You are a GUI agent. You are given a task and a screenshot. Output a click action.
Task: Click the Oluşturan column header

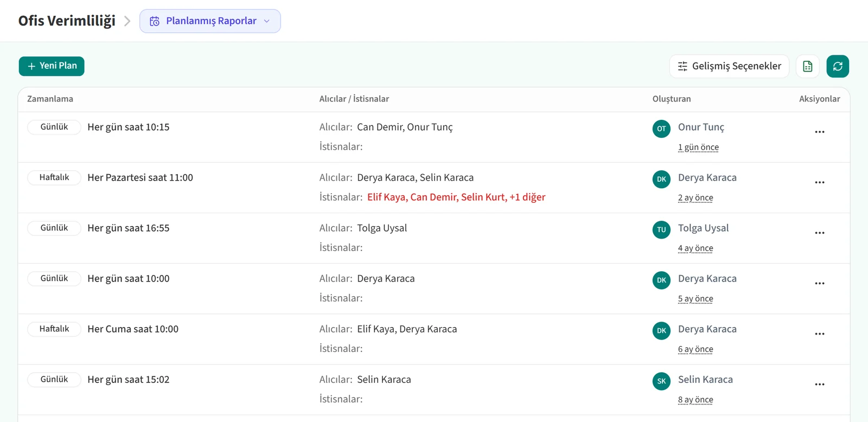[672, 99]
